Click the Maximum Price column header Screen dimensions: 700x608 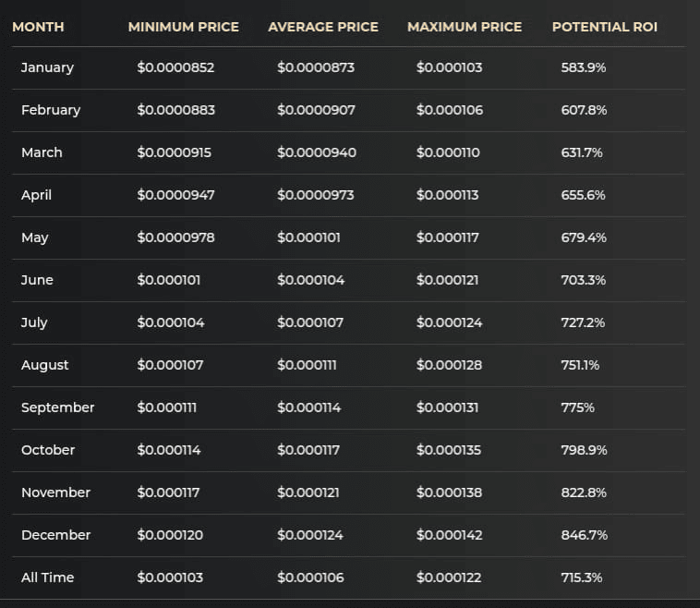[465, 27]
